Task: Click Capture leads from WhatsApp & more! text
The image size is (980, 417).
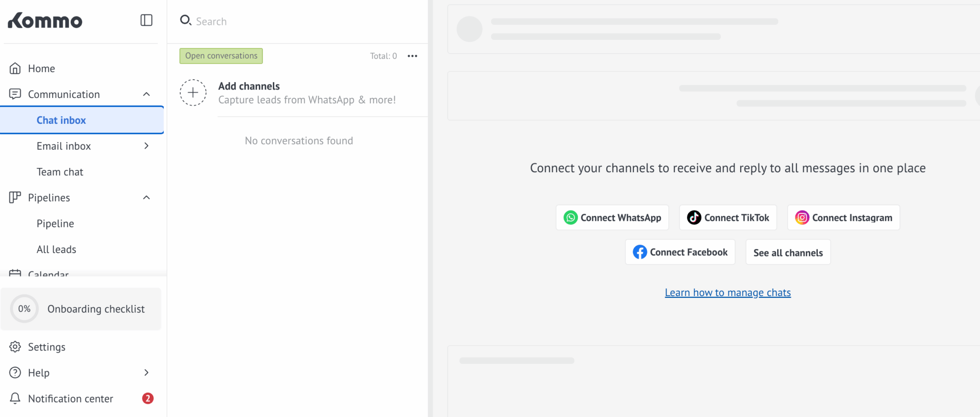Action: [x=307, y=100]
